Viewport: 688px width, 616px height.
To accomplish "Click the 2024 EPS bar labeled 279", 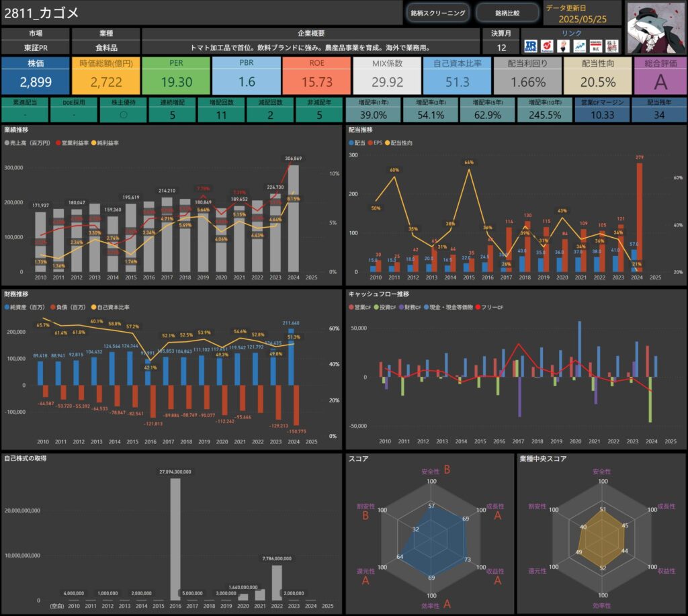I will 640,218.
